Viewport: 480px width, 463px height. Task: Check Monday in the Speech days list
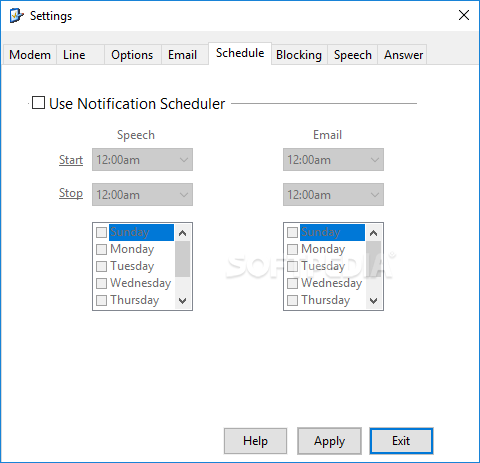[101, 249]
